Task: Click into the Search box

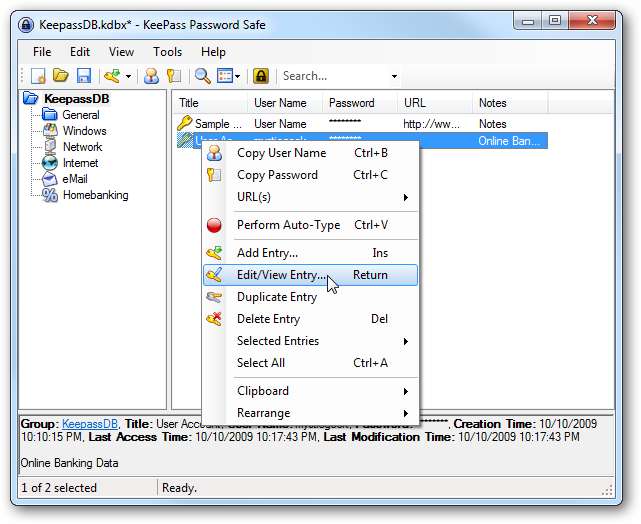Action: (334, 76)
